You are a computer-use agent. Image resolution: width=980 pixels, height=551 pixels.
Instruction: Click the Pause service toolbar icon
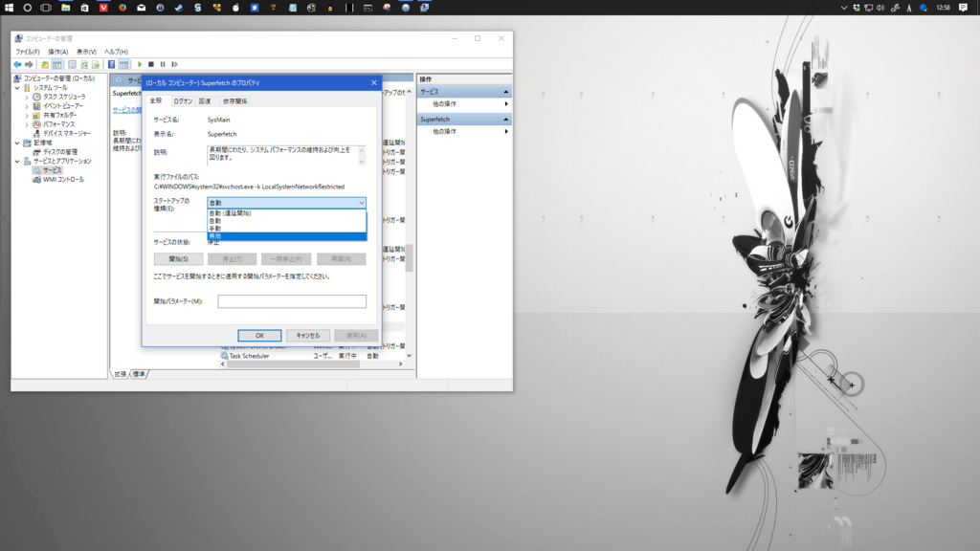[x=163, y=64]
